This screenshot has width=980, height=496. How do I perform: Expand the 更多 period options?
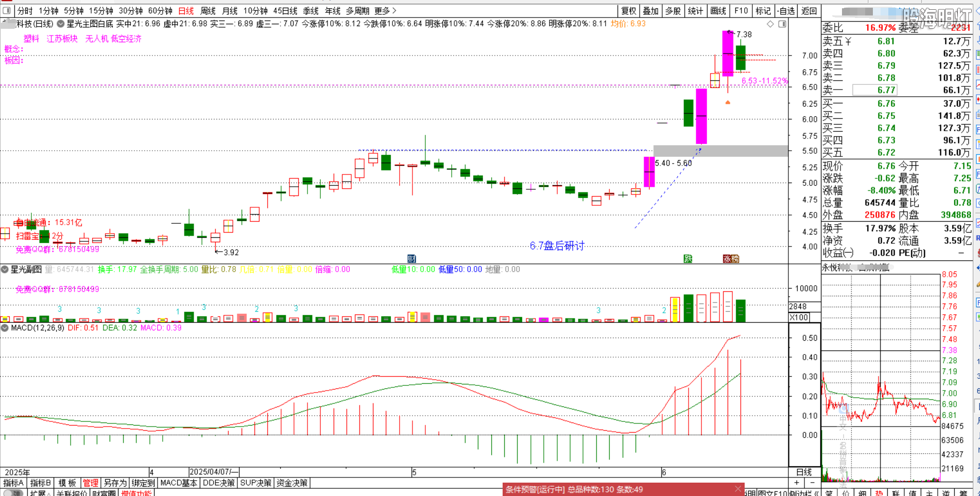(x=385, y=11)
